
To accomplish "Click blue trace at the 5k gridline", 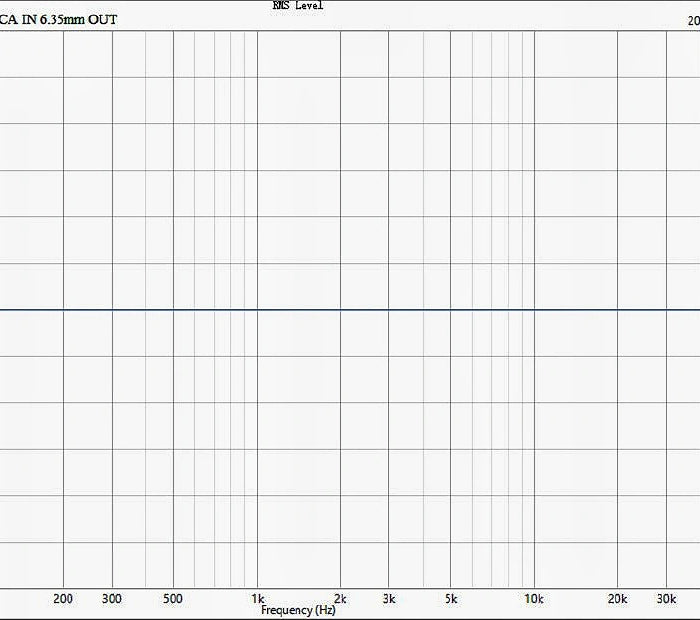I will pos(451,310).
